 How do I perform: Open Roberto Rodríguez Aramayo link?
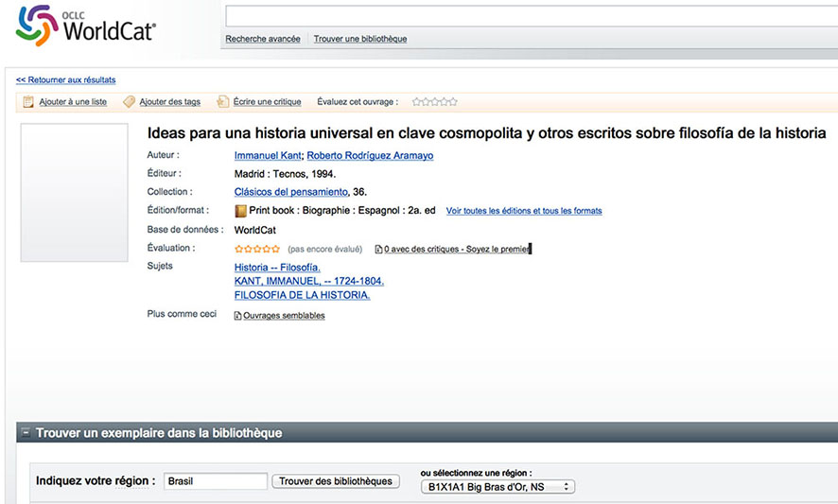[370, 155]
